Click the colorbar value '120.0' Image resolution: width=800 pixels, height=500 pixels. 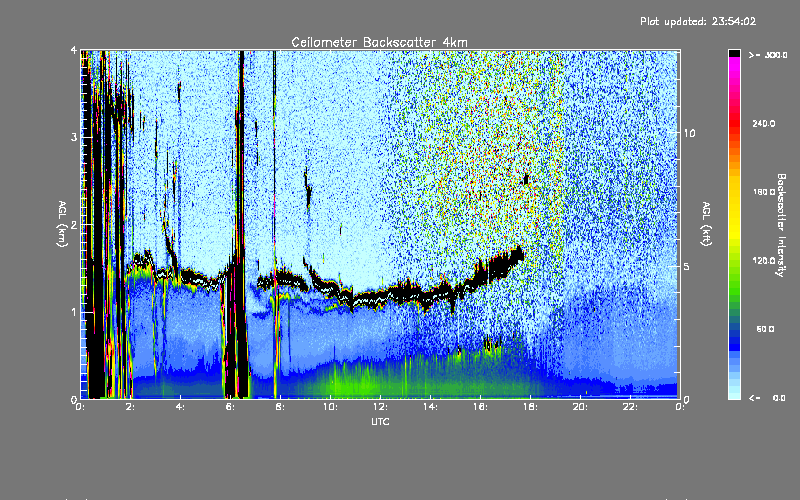pos(764,261)
